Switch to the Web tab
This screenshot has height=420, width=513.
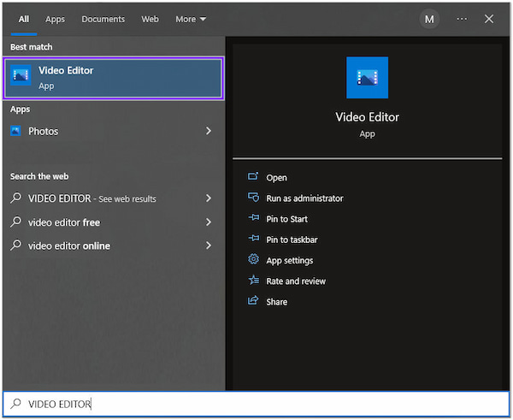[150, 20]
